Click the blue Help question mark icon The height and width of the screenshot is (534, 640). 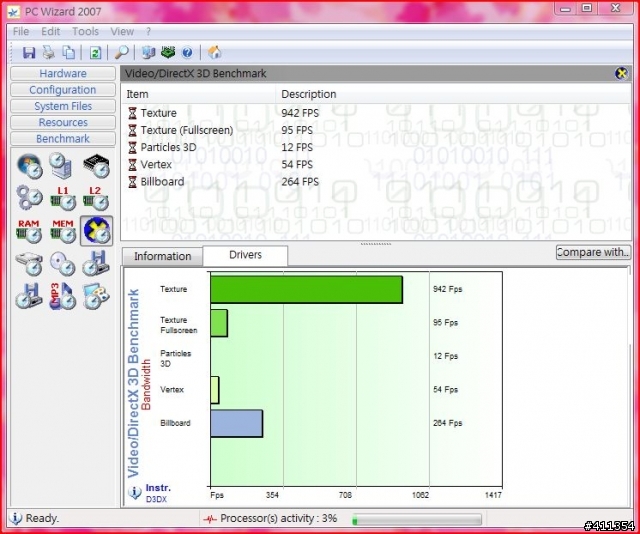pos(187,52)
